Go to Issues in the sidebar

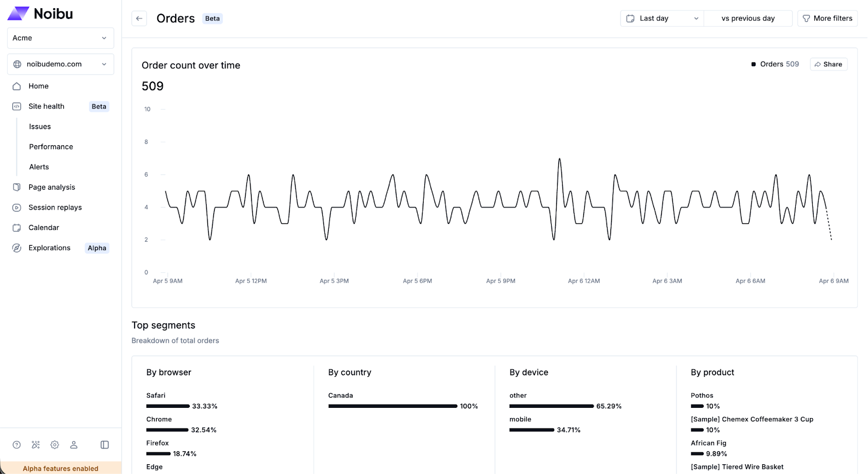[x=40, y=126]
